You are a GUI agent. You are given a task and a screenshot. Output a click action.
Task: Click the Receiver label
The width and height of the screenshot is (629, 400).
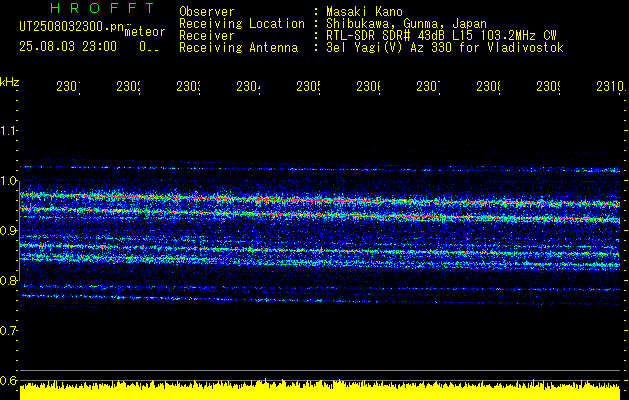207,36
